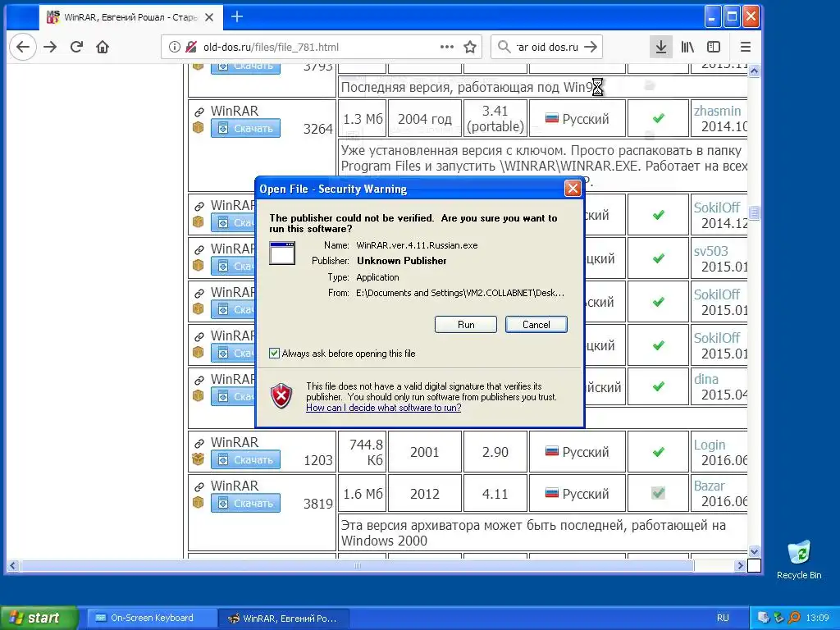The image size is (840, 630).
Task: Click size cell 744.8 Кб
Action: tap(362, 452)
